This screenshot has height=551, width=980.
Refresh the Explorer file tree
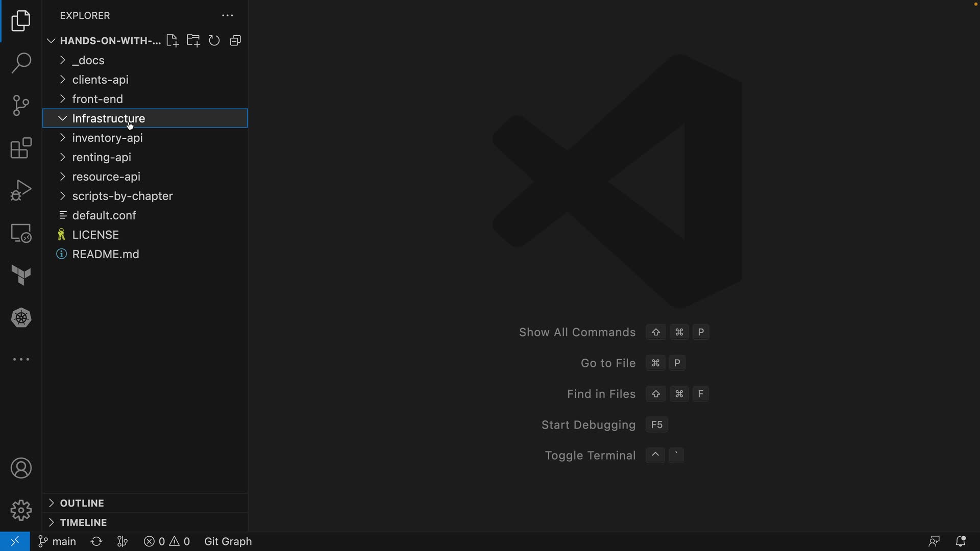click(214, 41)
